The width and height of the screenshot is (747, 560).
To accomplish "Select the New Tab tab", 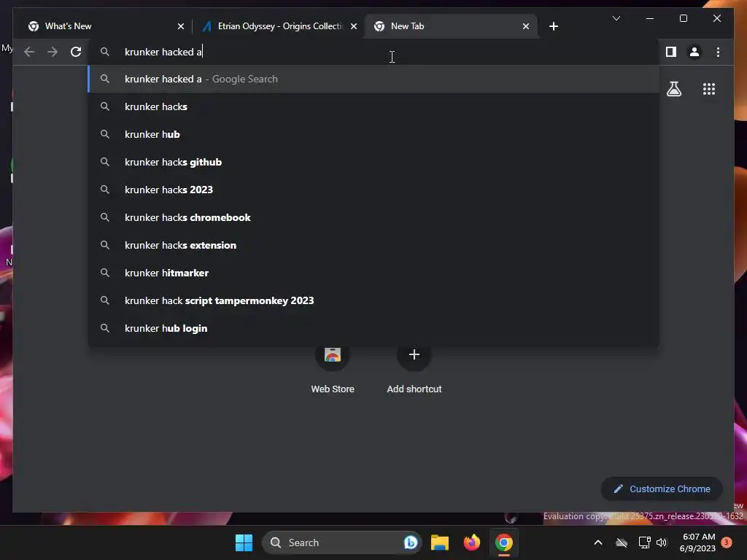I will [x=451, y=26].
